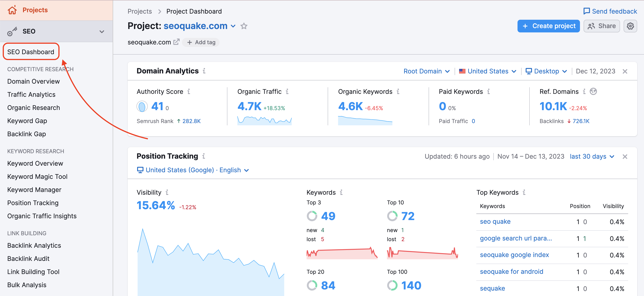644x296 pixels.
Task: Open Domain Overview in sidebar
Action: coord(33,81)
